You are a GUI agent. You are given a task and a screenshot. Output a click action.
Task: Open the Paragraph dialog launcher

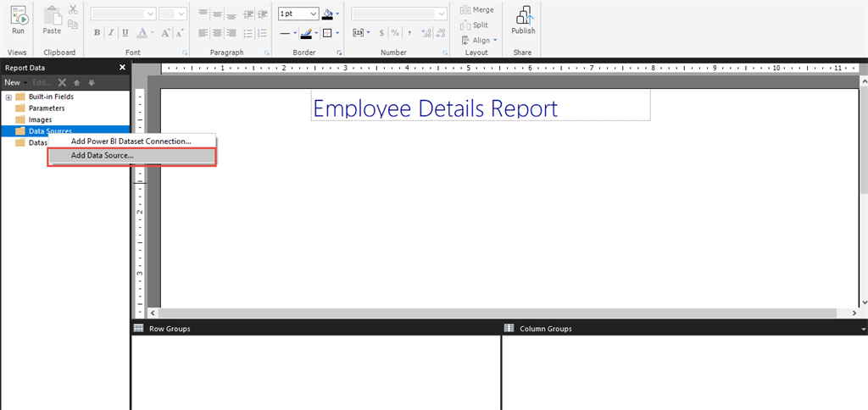267,53
